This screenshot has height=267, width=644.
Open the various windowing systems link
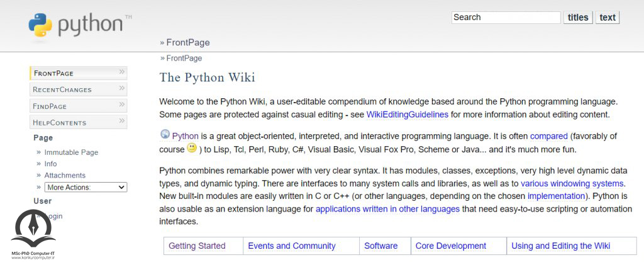click(572, 183)
